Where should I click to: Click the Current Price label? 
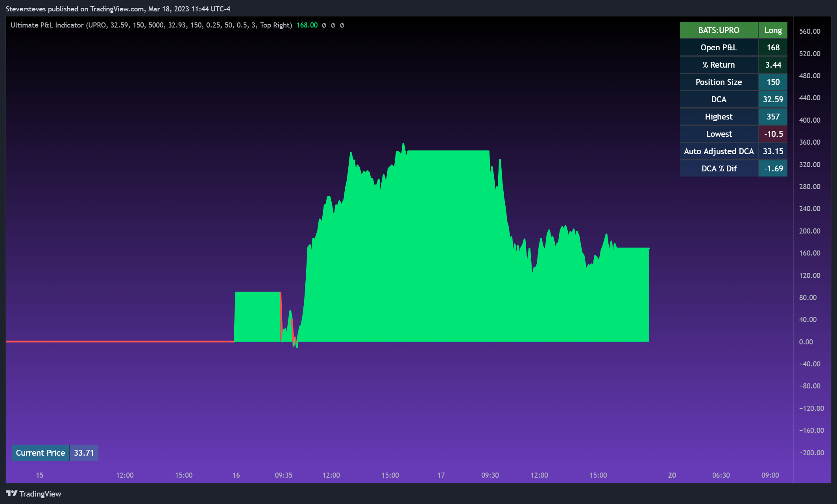[x=40, y=453]
